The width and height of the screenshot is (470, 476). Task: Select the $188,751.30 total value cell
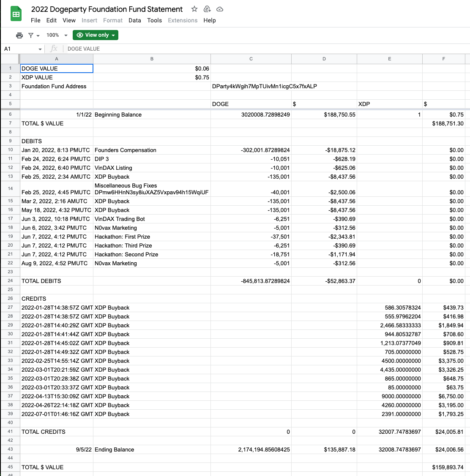pyautogui.click(x=443, y=124)
